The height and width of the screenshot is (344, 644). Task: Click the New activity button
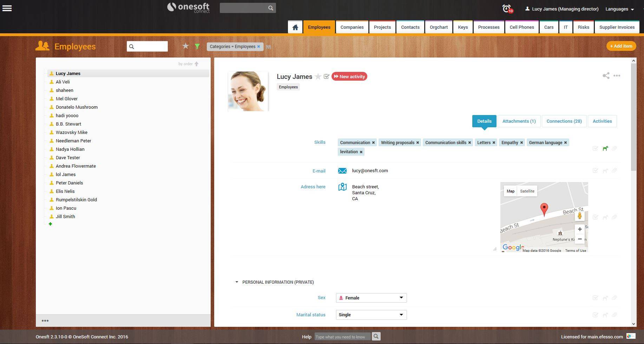[349, 77]
